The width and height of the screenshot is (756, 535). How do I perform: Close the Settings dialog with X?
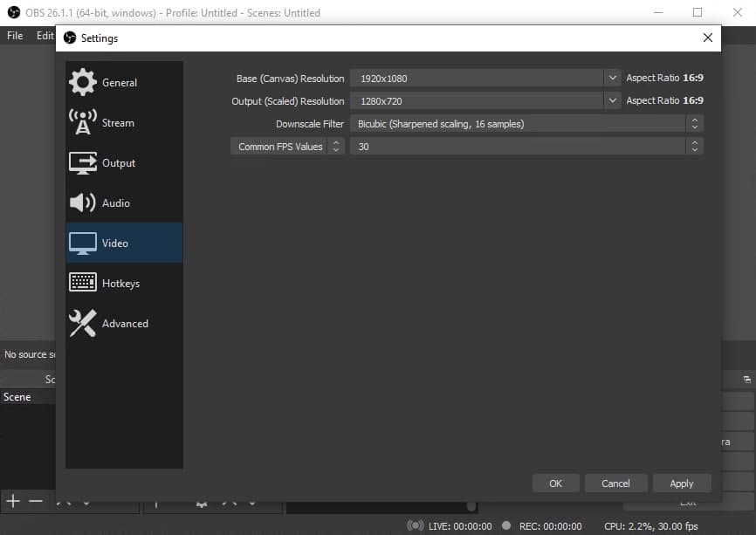pos(707,38)
